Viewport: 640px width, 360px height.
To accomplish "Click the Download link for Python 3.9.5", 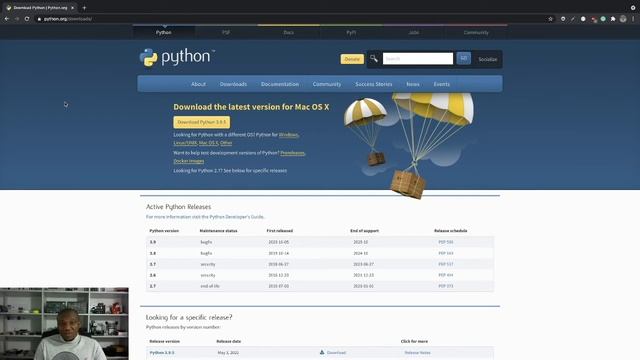I will [336, 352].
